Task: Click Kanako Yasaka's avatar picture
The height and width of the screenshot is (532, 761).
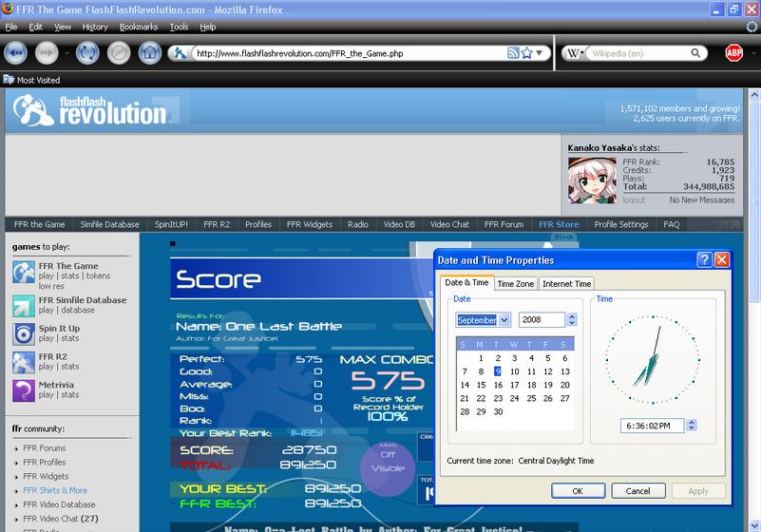Action: (592, 180)
